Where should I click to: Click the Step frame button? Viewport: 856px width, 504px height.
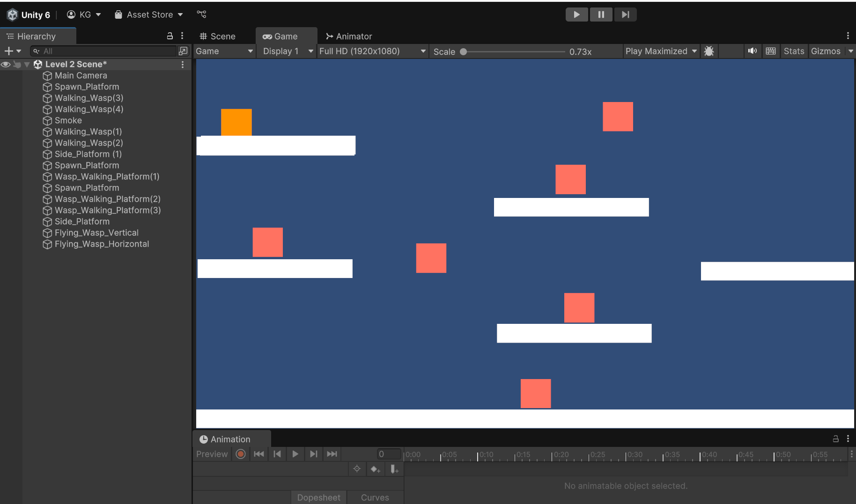pyautogui.click(x=625, y=15)
